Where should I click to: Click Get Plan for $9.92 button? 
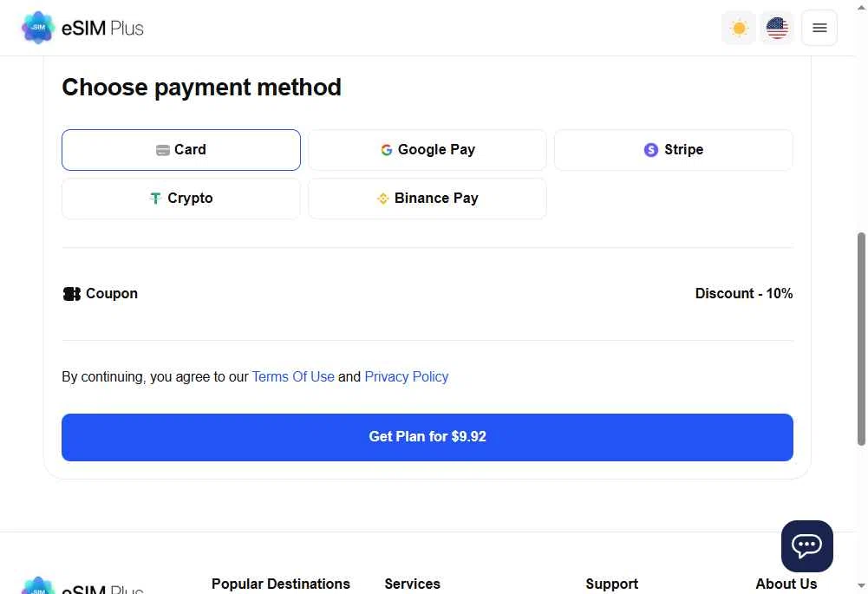pyautogui.click(x=427, y=437)
